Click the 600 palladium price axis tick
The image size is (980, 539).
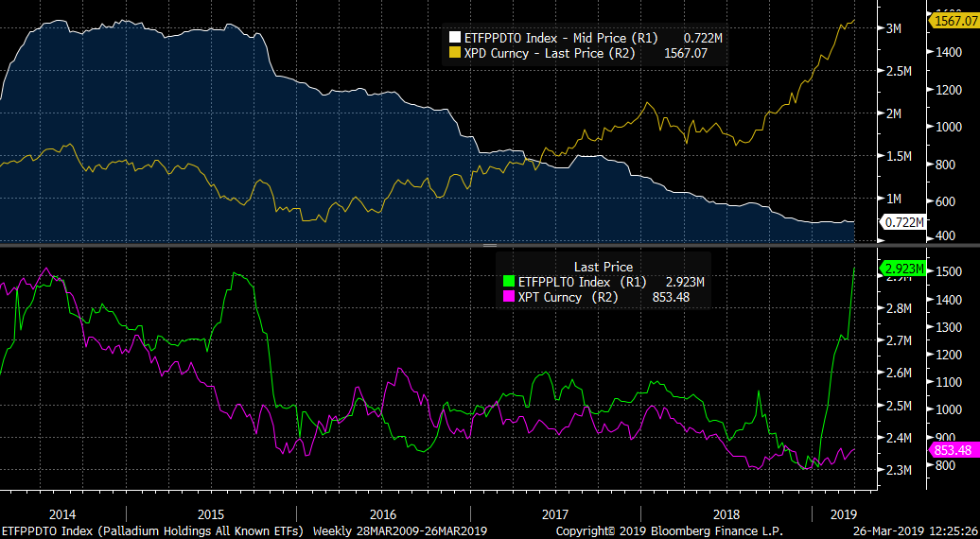click(x=945, y=201)
